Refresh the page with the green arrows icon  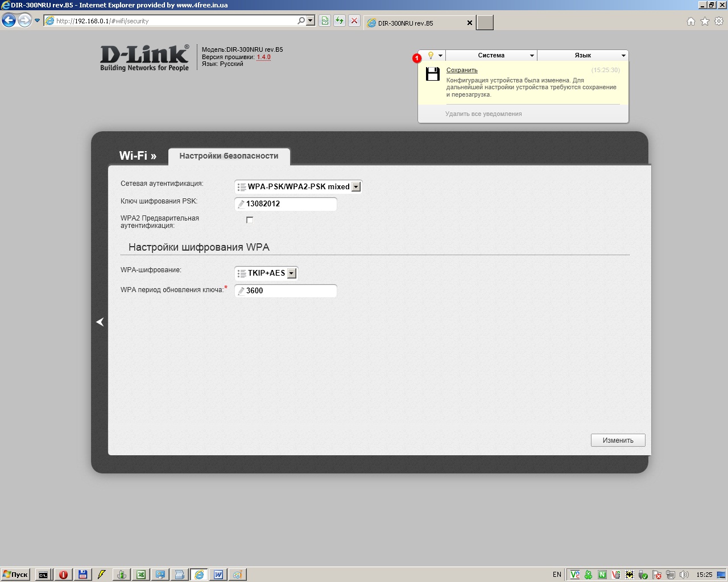pos(340,20)
